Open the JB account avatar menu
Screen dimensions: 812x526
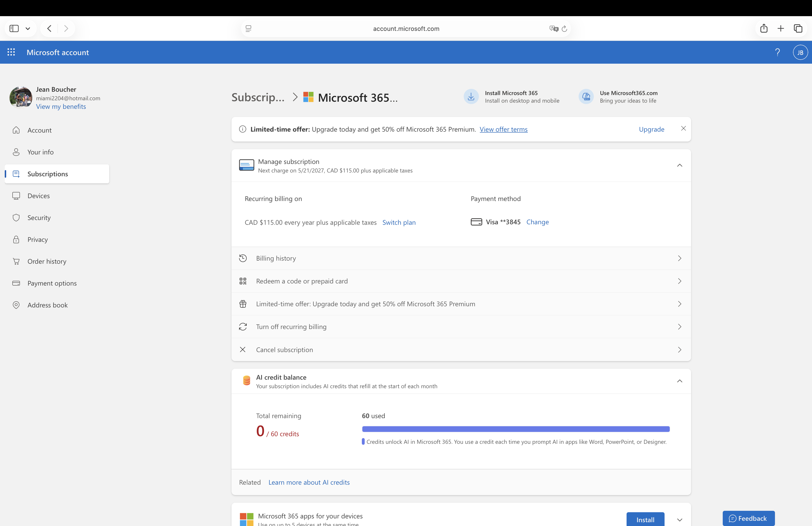[x=800, y=52]
